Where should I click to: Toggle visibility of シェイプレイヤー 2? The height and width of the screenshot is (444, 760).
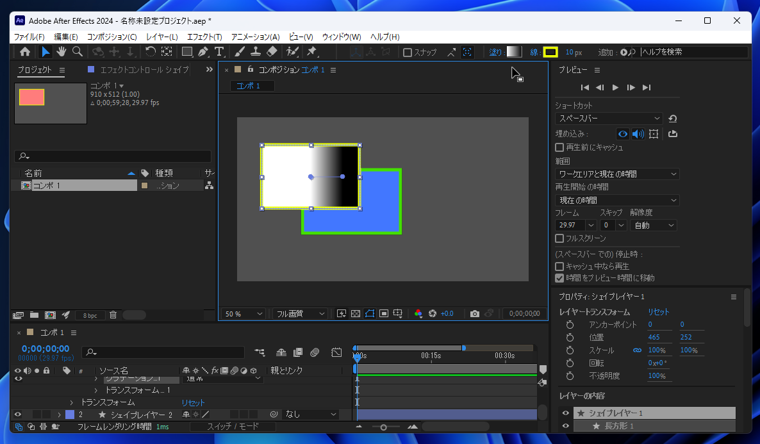18,414
